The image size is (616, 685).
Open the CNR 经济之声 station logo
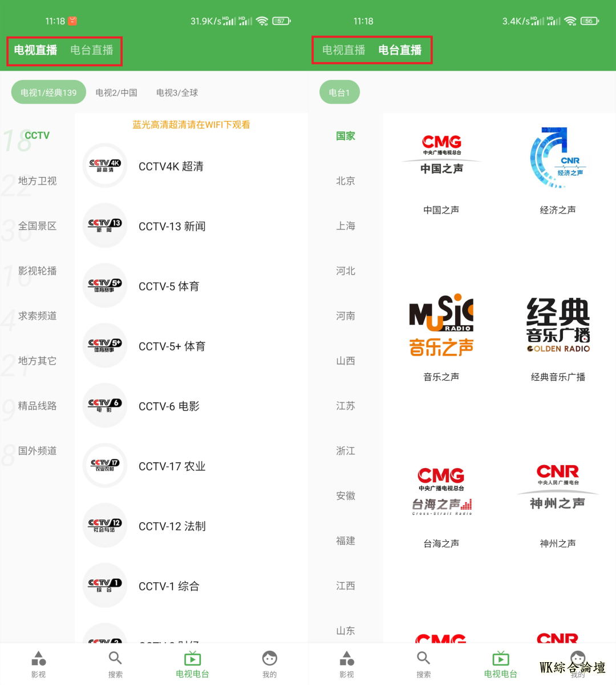[x=558, y=158]
